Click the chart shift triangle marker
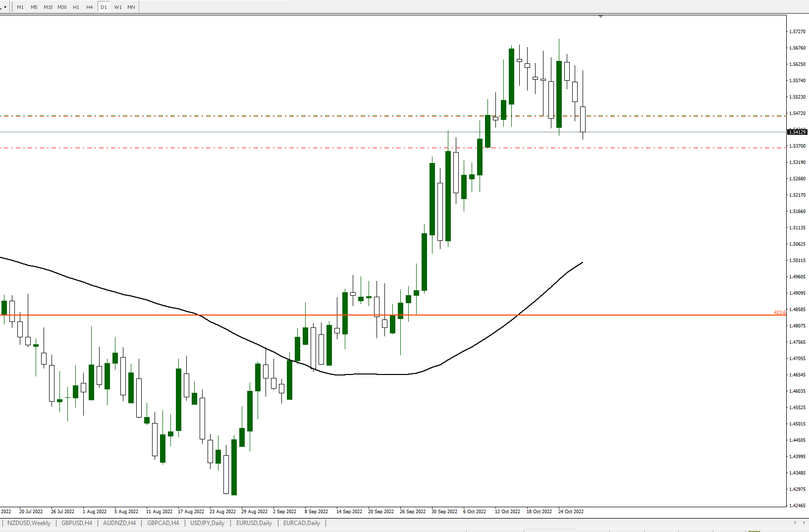Screen dimensions: 809x532 point(600,16)
